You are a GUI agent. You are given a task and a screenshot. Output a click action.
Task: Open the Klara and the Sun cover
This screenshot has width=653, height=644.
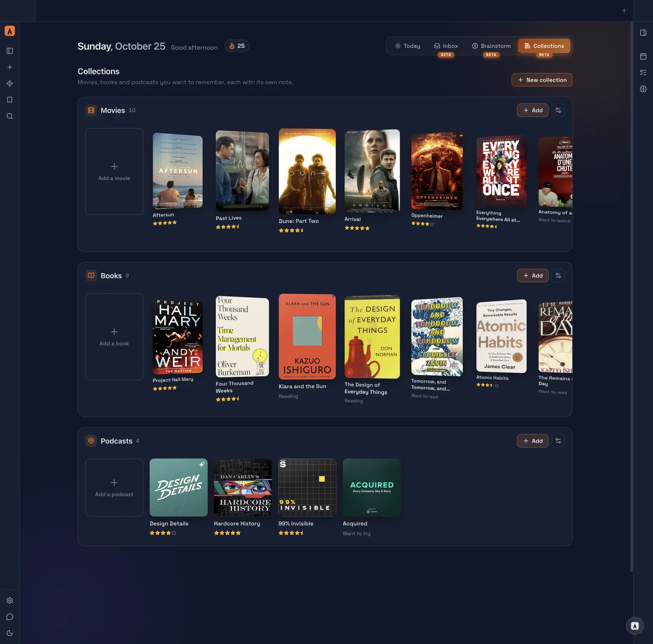(307, 336)
